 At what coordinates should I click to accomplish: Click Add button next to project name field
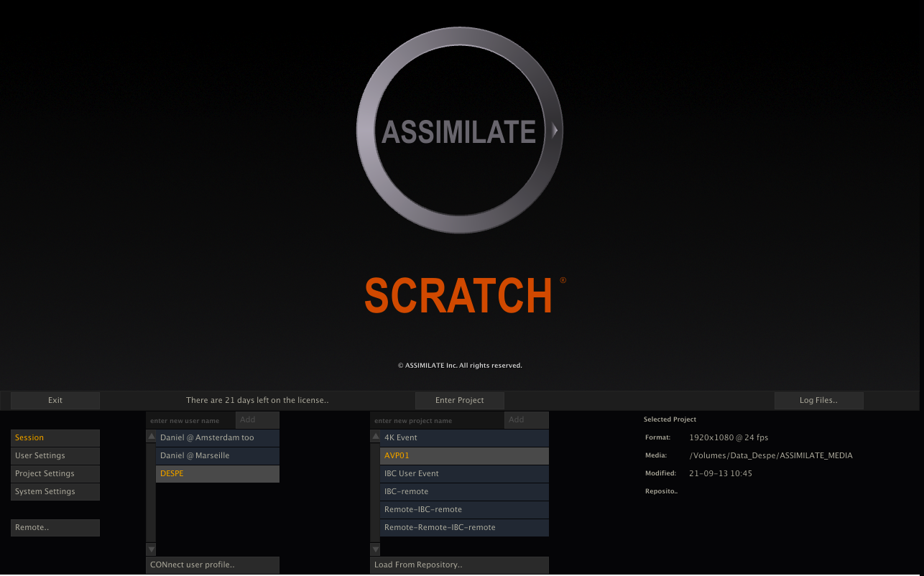pyautogui.click(x=527, y=419)
